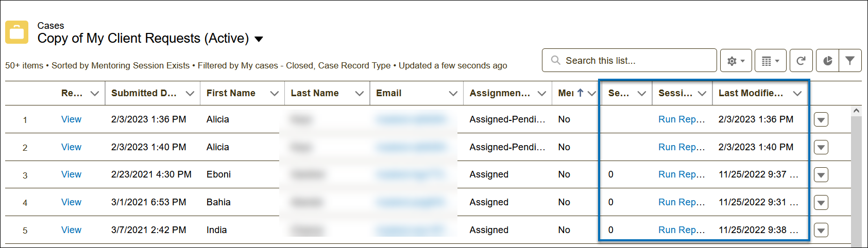868x248 pixels.
Task: Click the scroll up arrow on scrollbar
Action: point(856,111)
